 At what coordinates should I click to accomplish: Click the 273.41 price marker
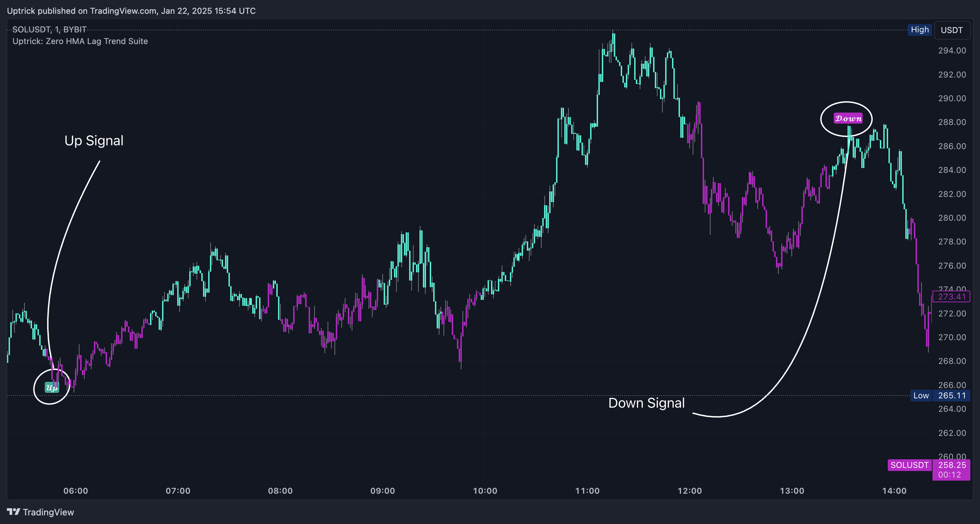951,296
